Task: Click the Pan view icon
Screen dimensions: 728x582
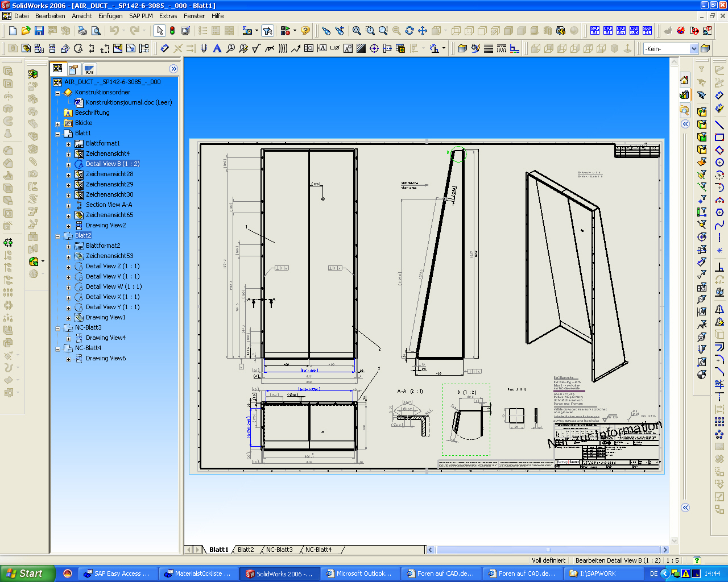Action: (x=423, y=31)
